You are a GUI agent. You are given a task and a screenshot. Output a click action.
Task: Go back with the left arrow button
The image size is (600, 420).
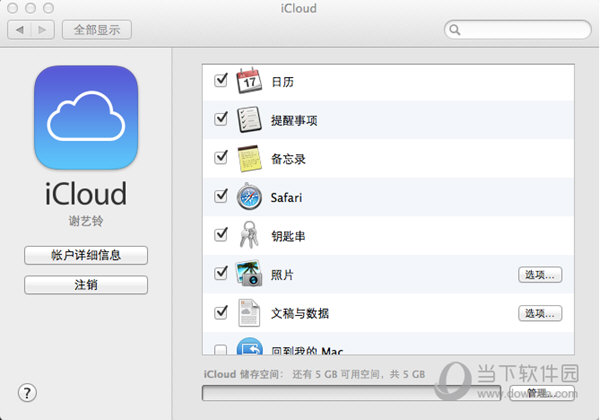pos(20,29)
